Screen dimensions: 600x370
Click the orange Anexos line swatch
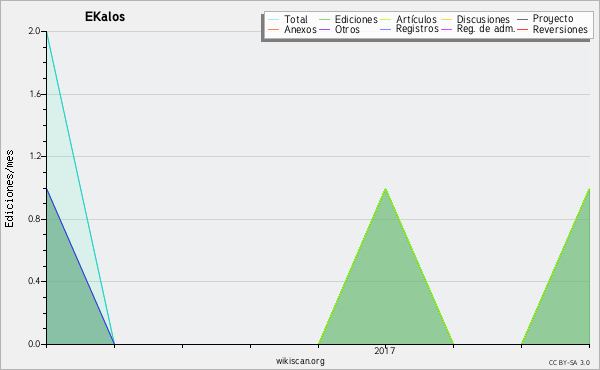[x=274, y=29]
